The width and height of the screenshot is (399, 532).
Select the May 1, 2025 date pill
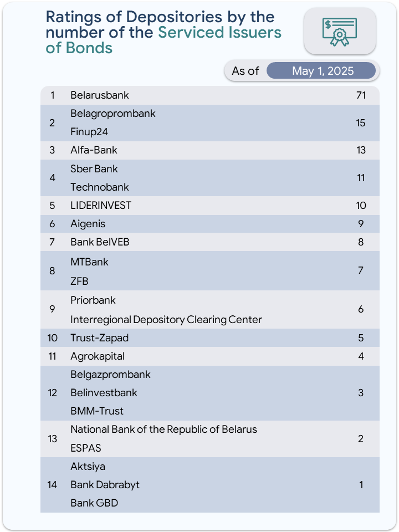pos(321,70)
